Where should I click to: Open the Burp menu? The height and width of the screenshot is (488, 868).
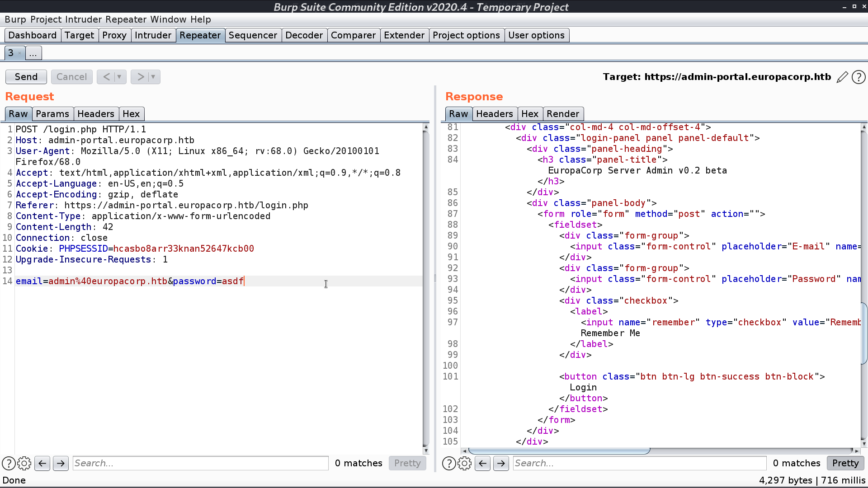15,19
